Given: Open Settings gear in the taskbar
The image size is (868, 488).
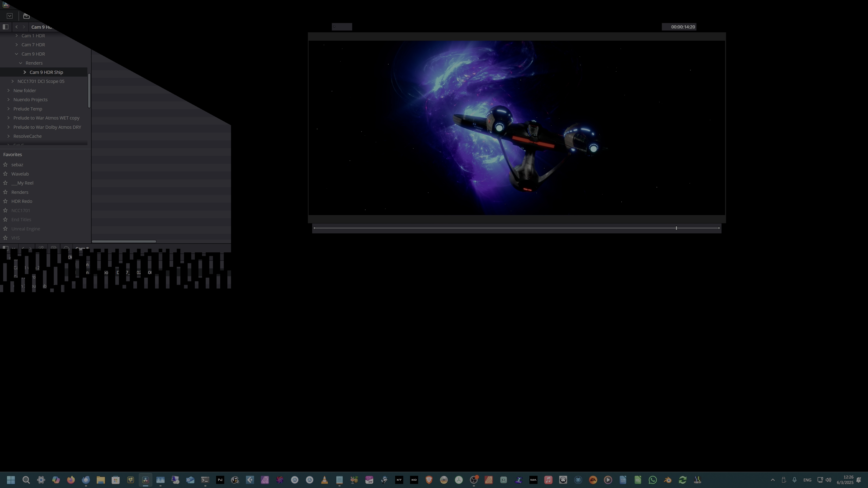Looking at the screenshot, I should (41, 480).
